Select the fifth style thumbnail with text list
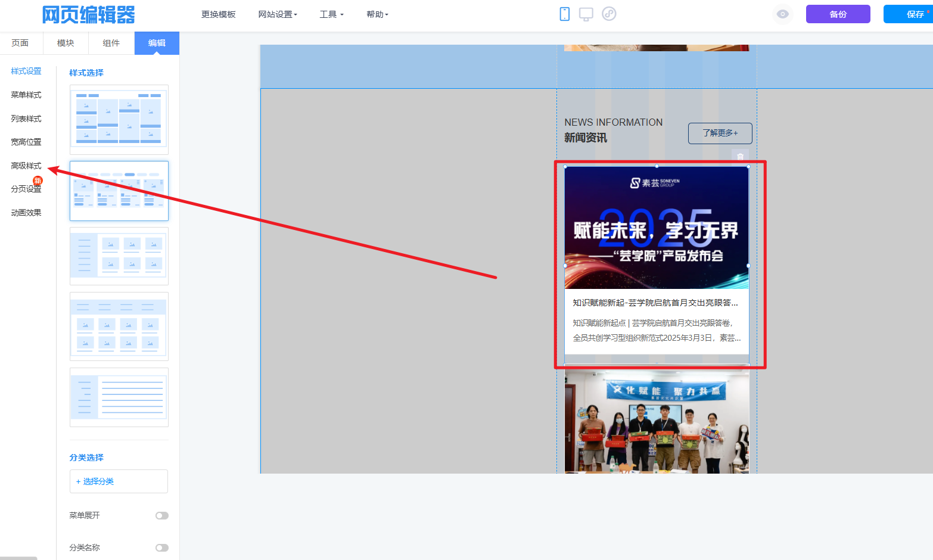The height and width of the screenshot is (560, 933). click(119, 397)
